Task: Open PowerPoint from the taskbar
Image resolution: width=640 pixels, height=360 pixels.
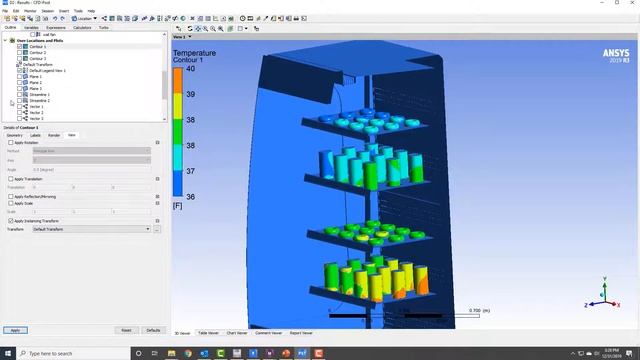Action: pyautogui.click(x=286, y=353)
